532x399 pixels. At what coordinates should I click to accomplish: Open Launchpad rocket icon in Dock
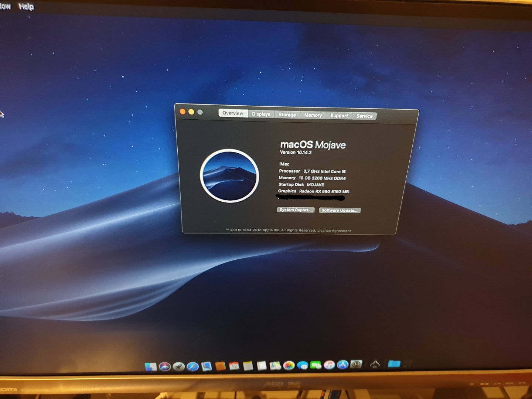click(x=179, y=366)
